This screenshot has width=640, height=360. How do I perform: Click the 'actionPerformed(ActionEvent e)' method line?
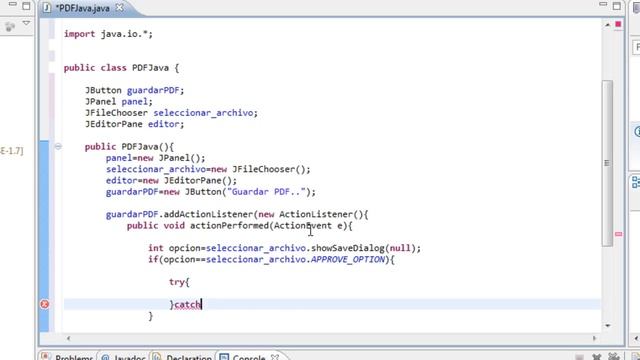(x=240, y=226)
